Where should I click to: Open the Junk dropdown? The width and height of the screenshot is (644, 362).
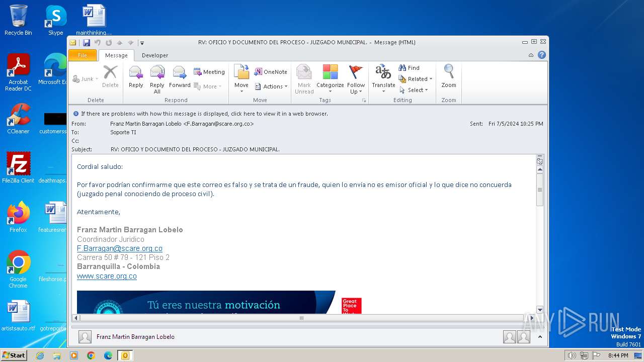pyautogui.click(x=86, y=79)
